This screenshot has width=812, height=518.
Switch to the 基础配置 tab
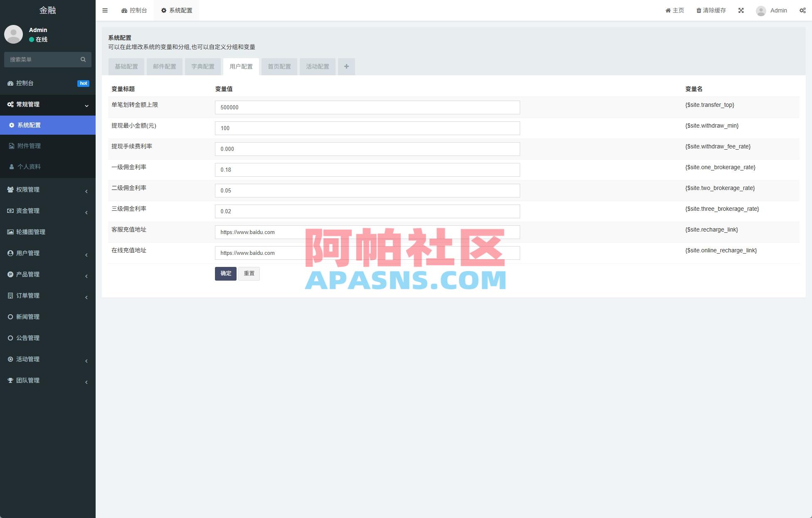pyautogui.click(x=126, y=67)
